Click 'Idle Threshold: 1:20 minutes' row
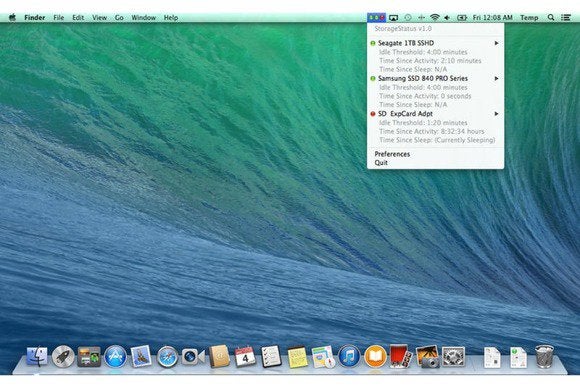The width and height of the screenshot is (580, 388). click(x=423, y=122)
